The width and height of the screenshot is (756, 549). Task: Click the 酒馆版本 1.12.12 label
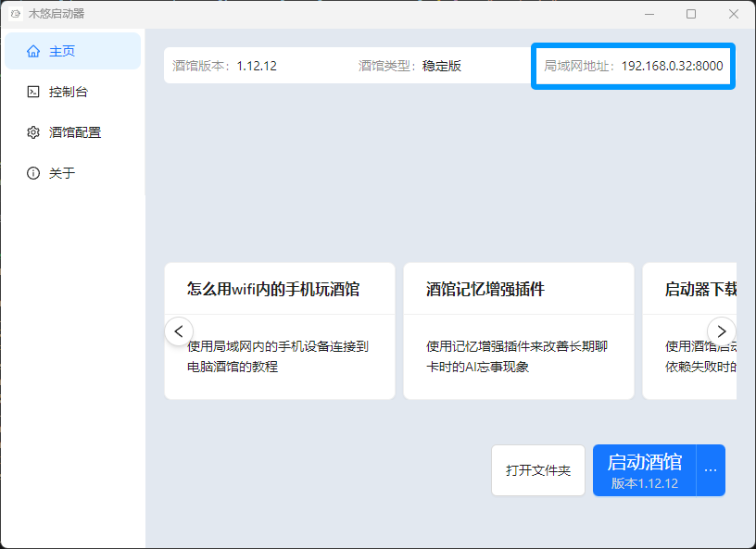(224, 66)
